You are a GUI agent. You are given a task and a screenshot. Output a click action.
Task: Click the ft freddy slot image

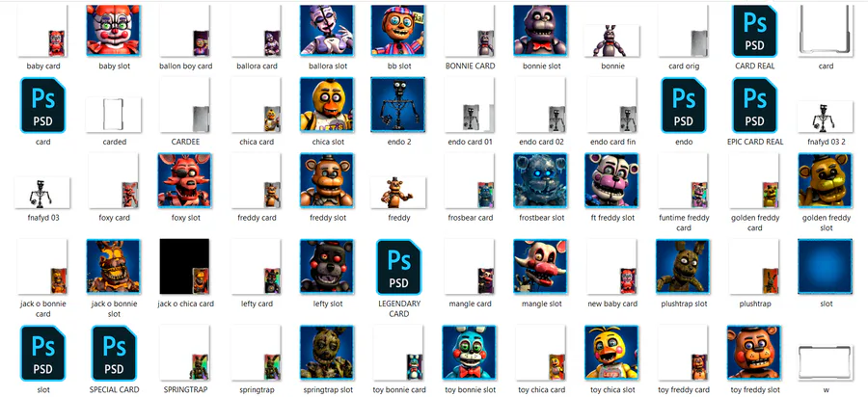tap(612, 180)
